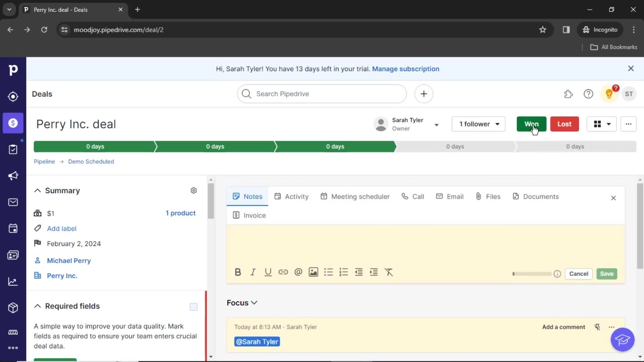
Task: Click note length info icon
Action: (x=557, y=274)
